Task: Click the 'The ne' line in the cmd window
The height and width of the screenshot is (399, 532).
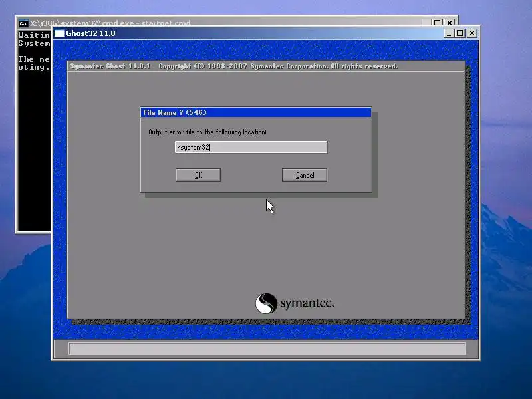Action: [x=34, y=59]
